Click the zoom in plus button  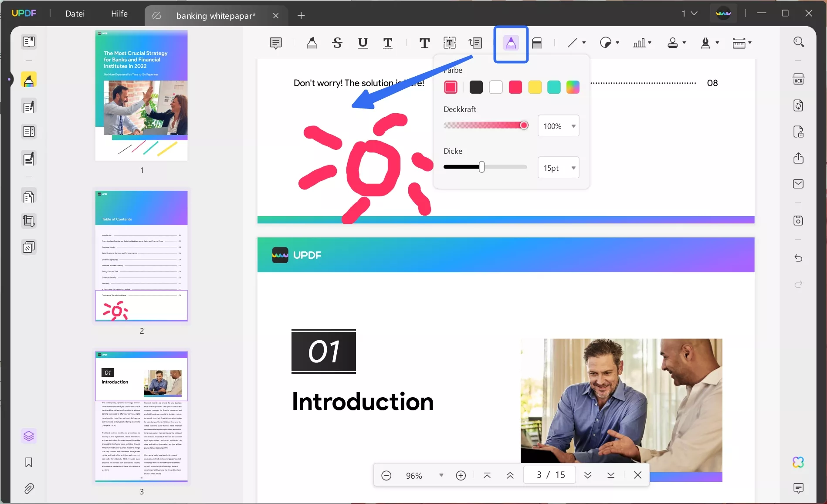[461, 475]
